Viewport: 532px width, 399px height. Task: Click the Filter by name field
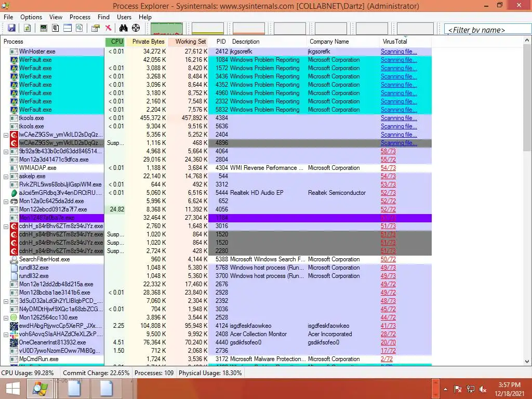tap(487, 30)
